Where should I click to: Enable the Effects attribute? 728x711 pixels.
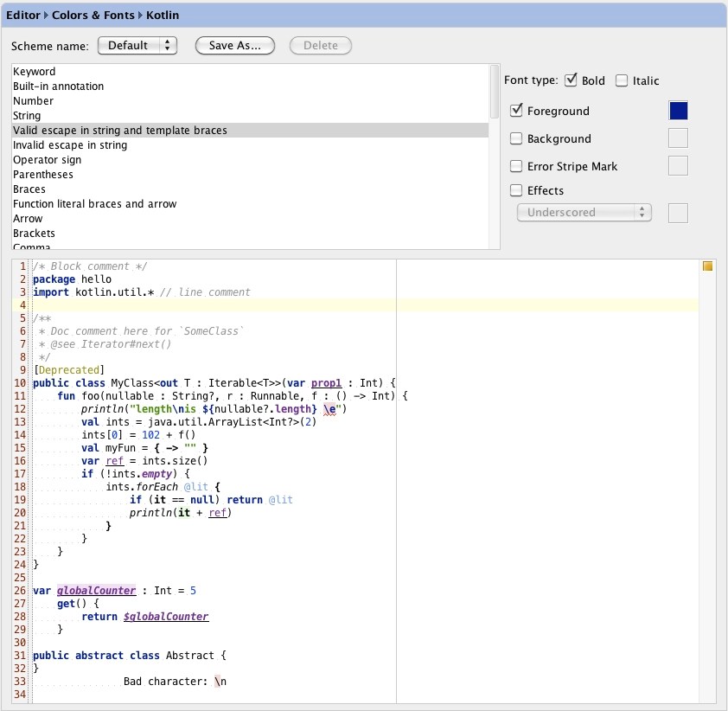(516, 190)
